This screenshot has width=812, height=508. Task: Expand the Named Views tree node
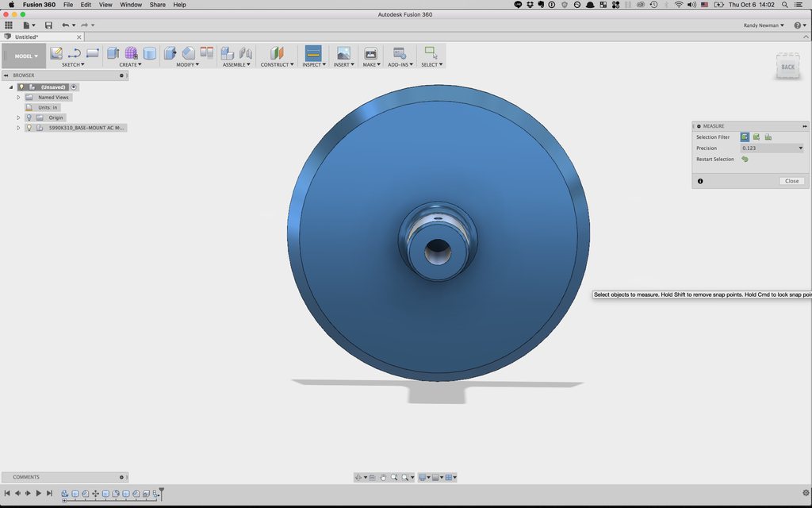(18, 98)
